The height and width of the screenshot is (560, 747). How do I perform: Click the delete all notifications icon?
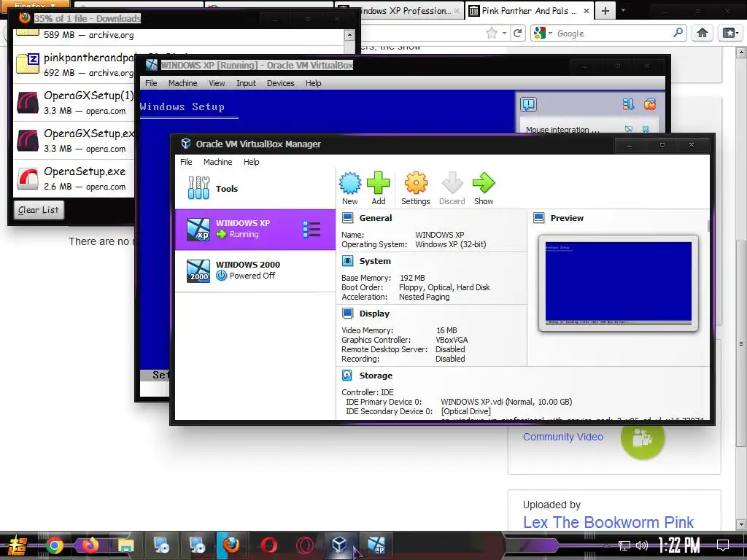(650, 104)
